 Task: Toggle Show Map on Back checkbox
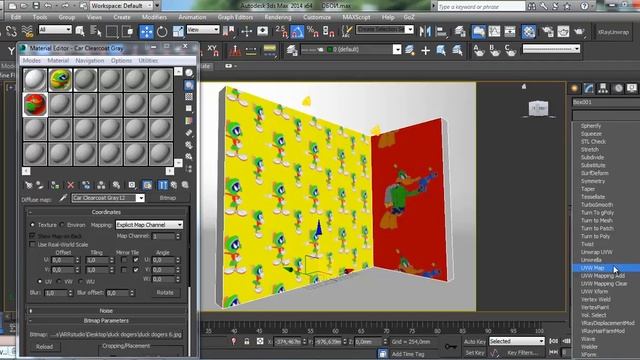[32, 236]
